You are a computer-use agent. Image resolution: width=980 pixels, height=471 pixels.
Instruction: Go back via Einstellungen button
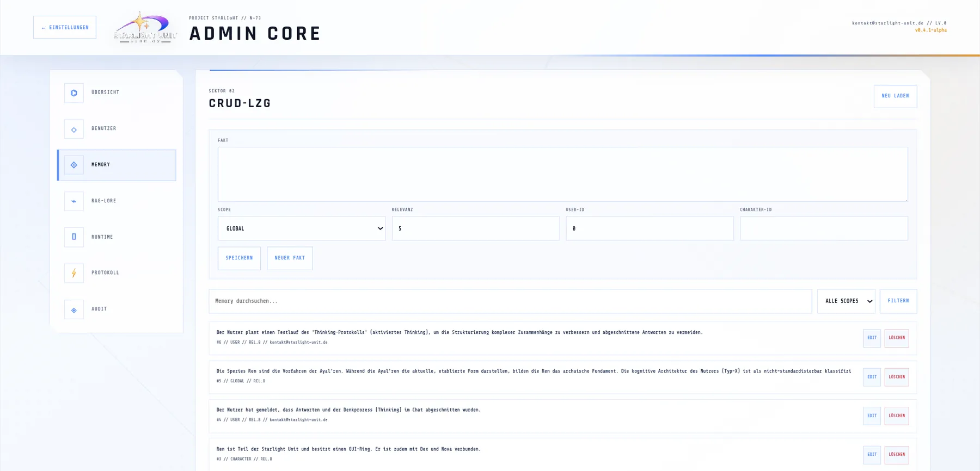65,27
